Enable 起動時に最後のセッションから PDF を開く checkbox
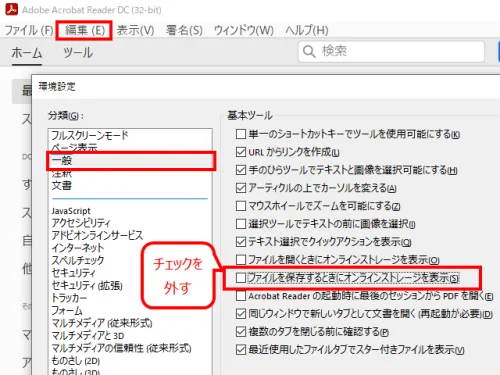500x375 pixels. pos(241,296)
